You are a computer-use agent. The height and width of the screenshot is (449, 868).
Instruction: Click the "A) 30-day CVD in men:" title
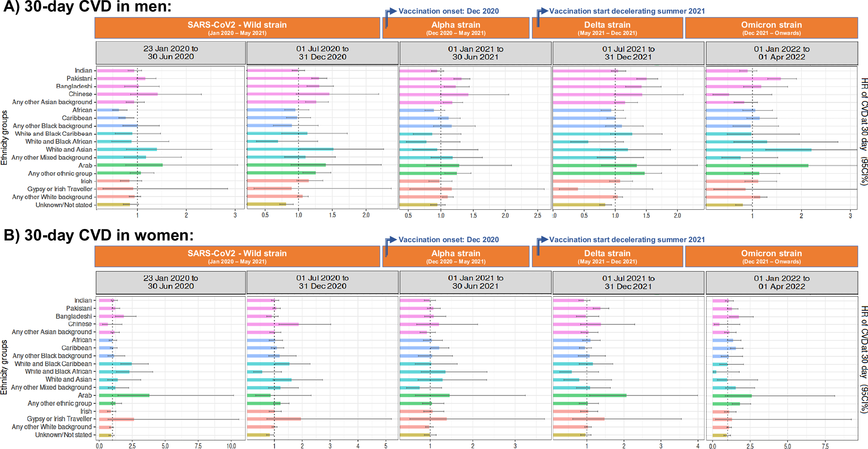coord(87,7)
